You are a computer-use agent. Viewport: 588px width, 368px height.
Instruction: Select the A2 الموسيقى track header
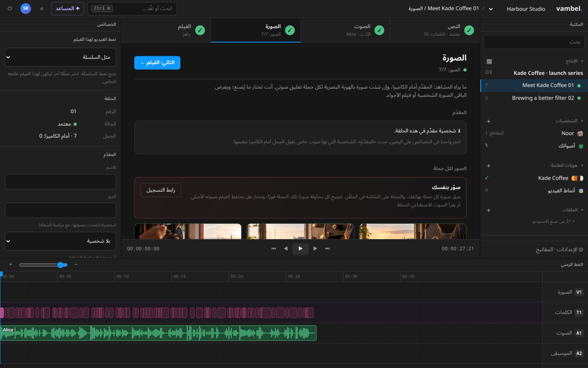pyautogui.click(x=565, y=353)
